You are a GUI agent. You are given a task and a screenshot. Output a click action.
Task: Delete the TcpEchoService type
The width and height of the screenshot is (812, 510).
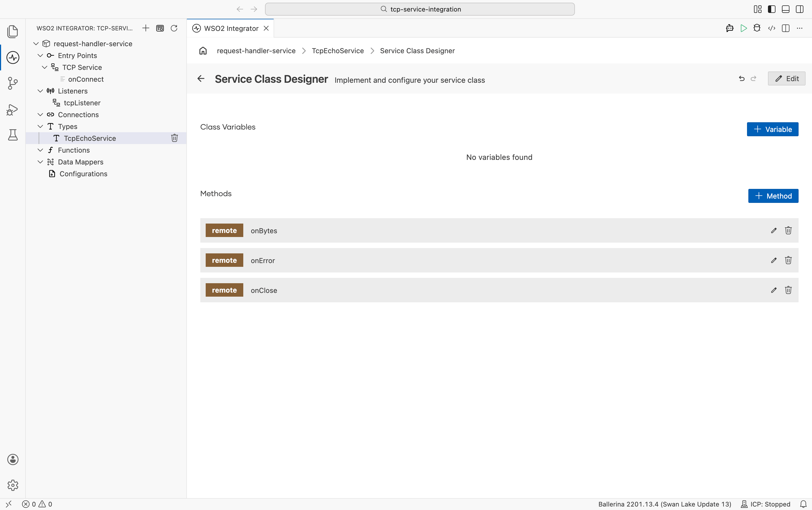point(175,138)
